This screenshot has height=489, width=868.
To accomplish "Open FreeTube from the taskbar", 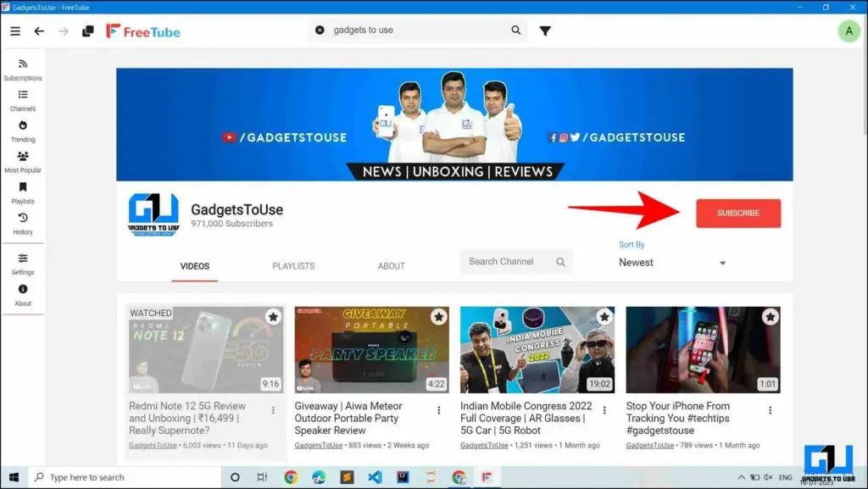I will point(487,477).
